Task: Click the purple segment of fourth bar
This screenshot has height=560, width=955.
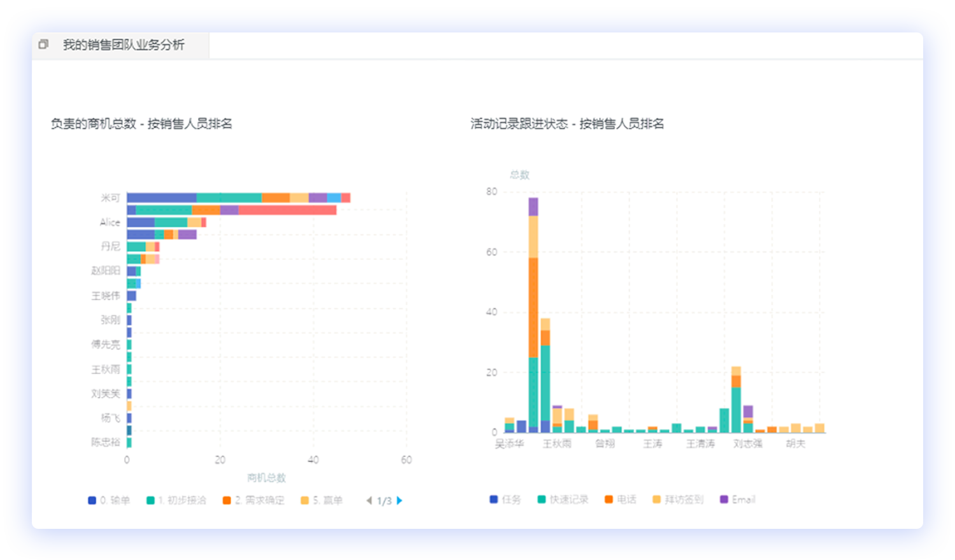Action: (x=187, y=235)
